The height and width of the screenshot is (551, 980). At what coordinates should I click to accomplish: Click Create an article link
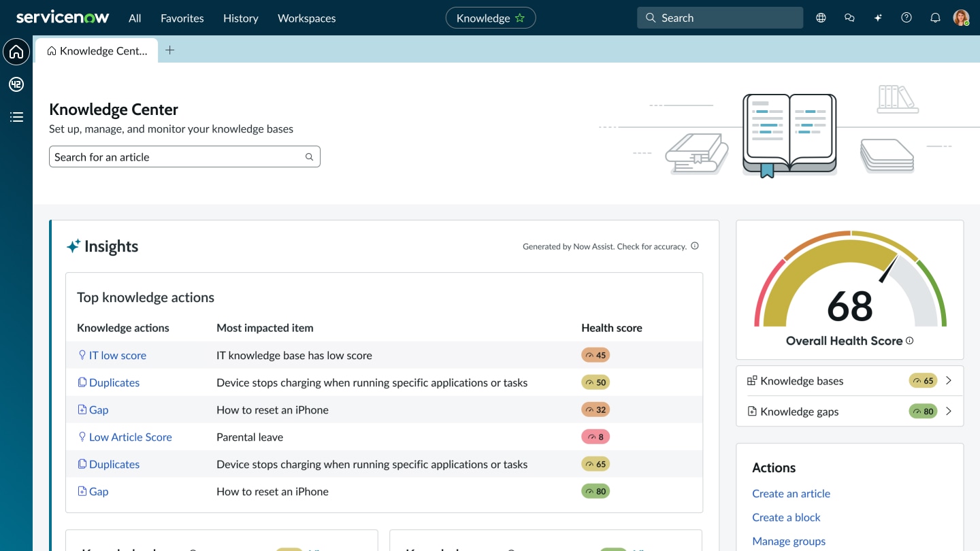[x=791, y=493]
